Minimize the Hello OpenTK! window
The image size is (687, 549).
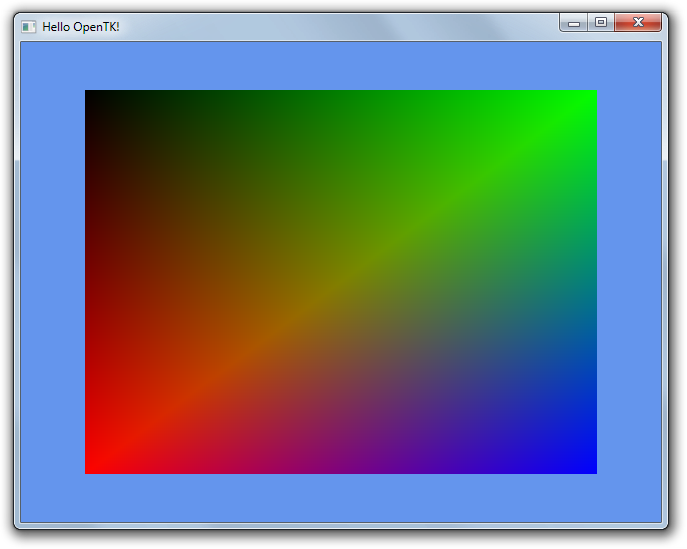pos(574,23)
